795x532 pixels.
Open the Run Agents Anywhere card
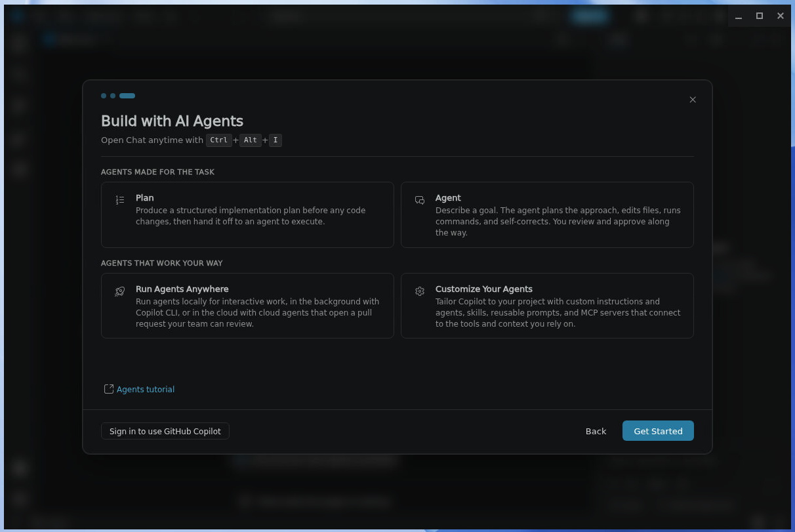point(247,306)
